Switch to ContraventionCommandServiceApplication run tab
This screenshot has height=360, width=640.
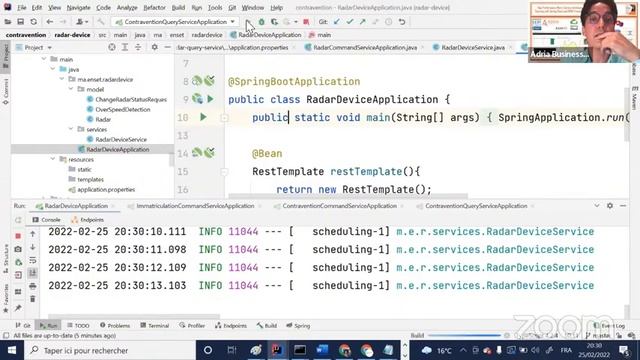pyautogui.click(x=339, y=206)
